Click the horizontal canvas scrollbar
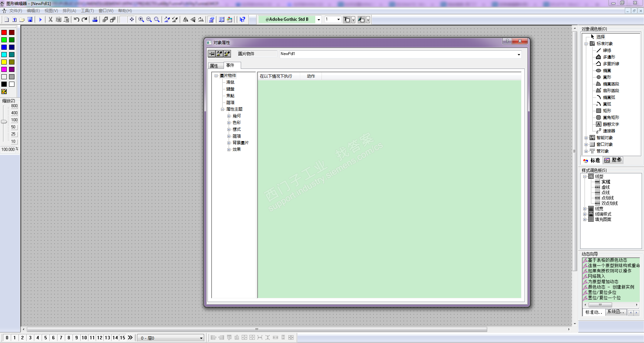 [257, 330]
